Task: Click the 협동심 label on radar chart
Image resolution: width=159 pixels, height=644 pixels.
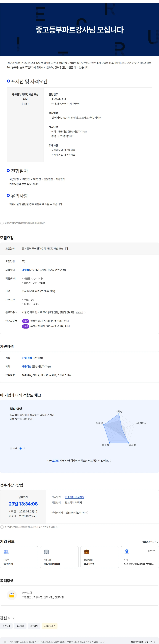Action: (106, 445)
